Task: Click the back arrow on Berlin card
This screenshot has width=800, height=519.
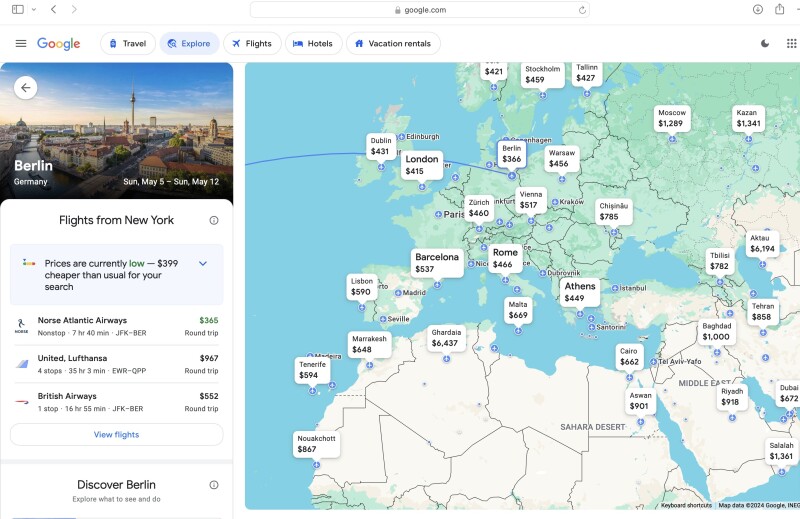Action: (26, 88)
